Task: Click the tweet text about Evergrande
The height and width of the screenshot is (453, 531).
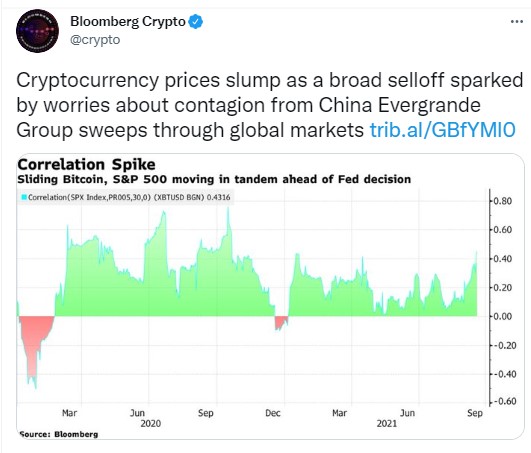Action: [x=270, y=105]
